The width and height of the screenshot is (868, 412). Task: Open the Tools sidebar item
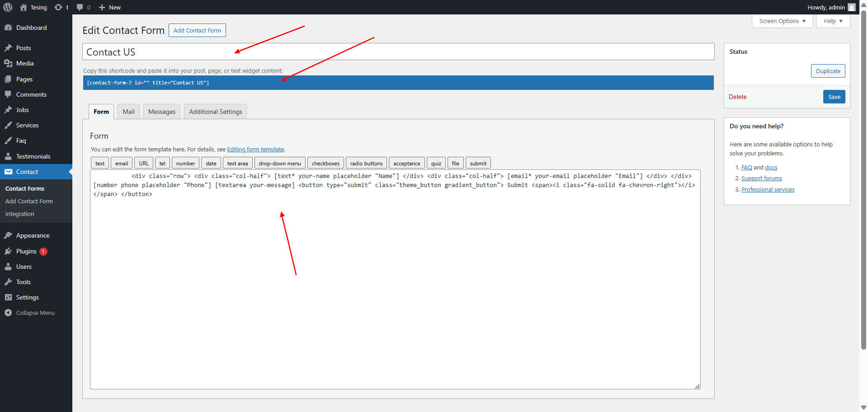pyautogui.click(x=24, y=282)
